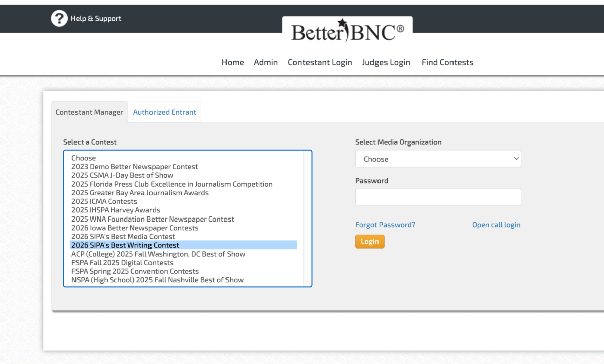This screenshot has width=604, height=364.
Task: Pick FSPA Spring 2025 Convention Contests
Action: [184, 271]
